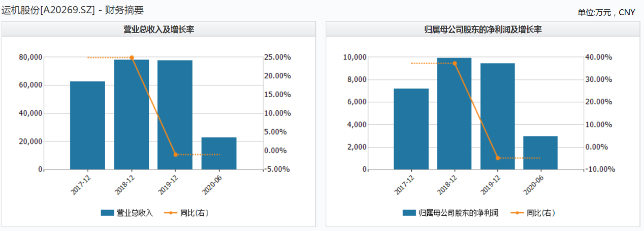
Task: Select the 2018-12 net profit bar
Action: 455,113
